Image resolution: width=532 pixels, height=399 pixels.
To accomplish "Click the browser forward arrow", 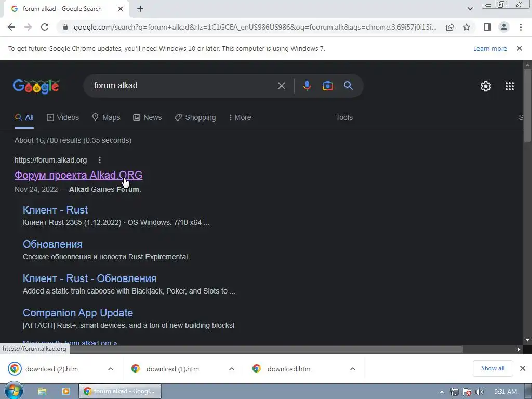I will (x=28, y=27).
